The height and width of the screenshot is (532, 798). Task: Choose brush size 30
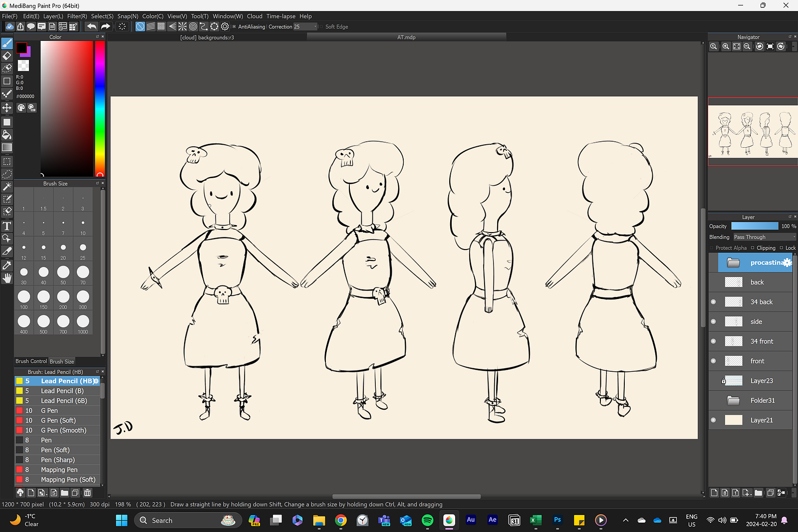pos(24,273)
